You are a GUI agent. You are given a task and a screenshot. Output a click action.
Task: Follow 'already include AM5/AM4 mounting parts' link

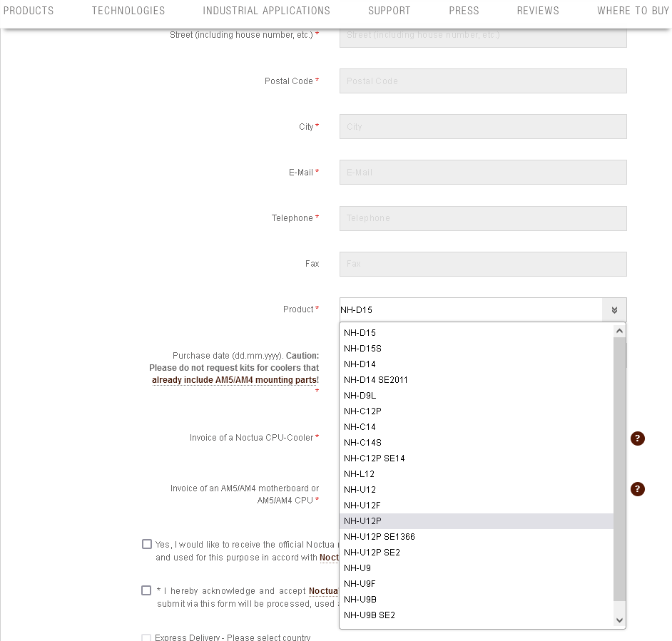pyautogui.click(x=235, y=380)
